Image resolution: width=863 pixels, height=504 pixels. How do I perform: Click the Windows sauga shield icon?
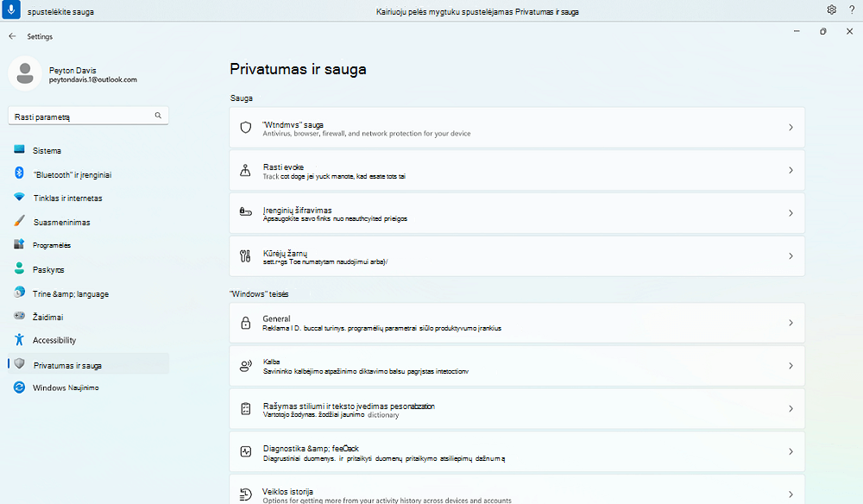tap(245, 128)
